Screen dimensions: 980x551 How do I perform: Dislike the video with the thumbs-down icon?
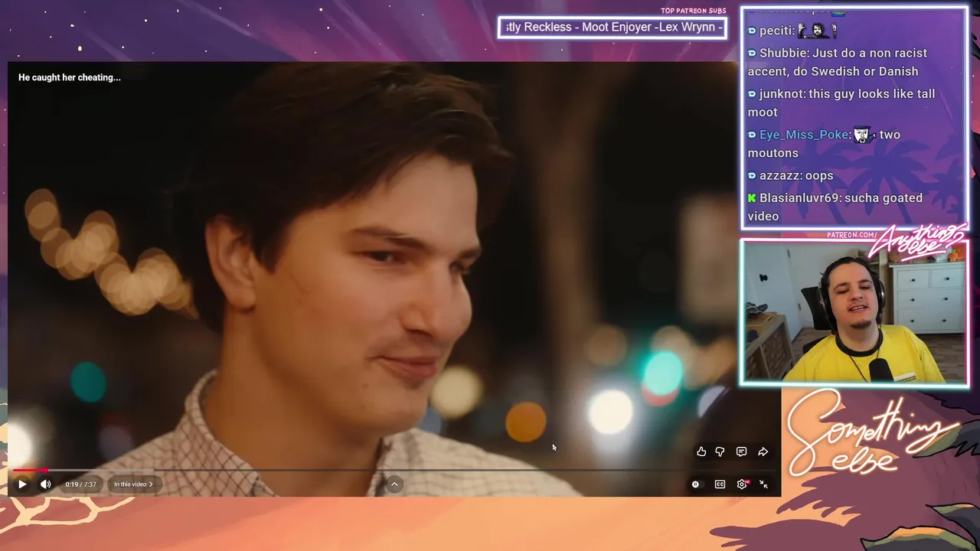coord(720,452)
